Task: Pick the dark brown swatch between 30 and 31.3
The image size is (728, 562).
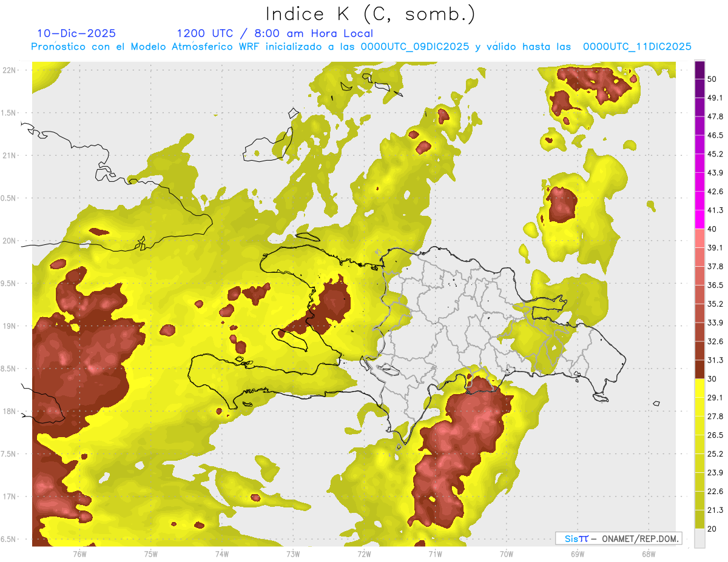Action: click(699, 369)
